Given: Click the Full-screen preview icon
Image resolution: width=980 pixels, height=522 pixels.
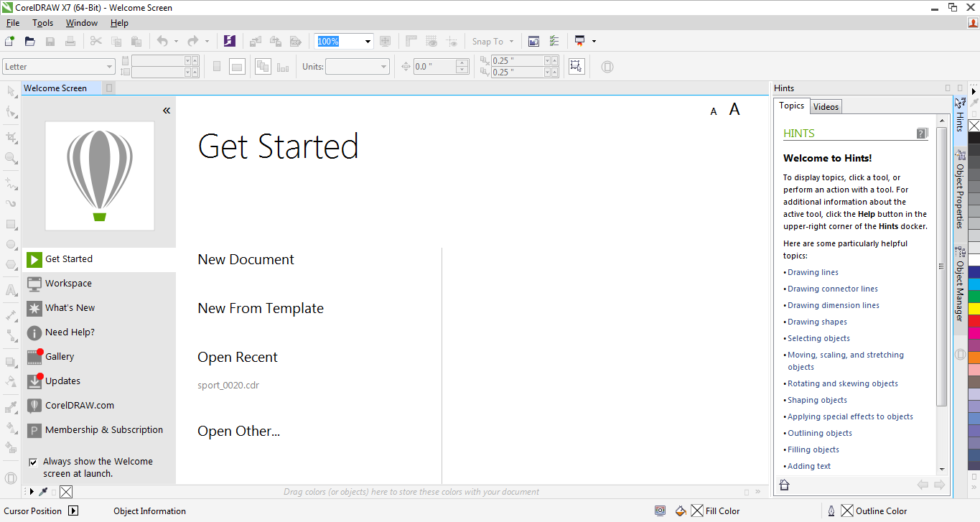Looking at the screenshot, I should coord(386,41).
